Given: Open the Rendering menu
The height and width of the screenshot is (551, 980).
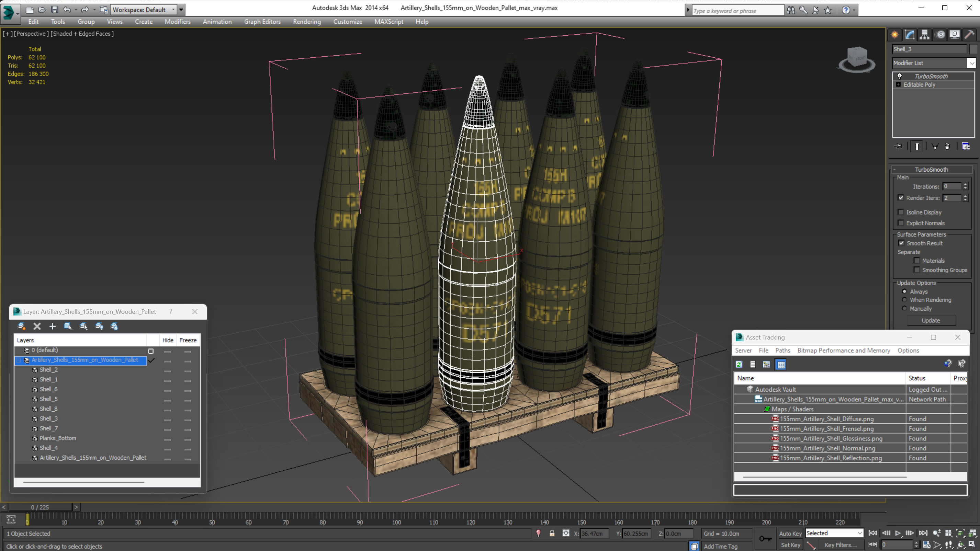Looking at the screenshot, I should tap(307, 22).
